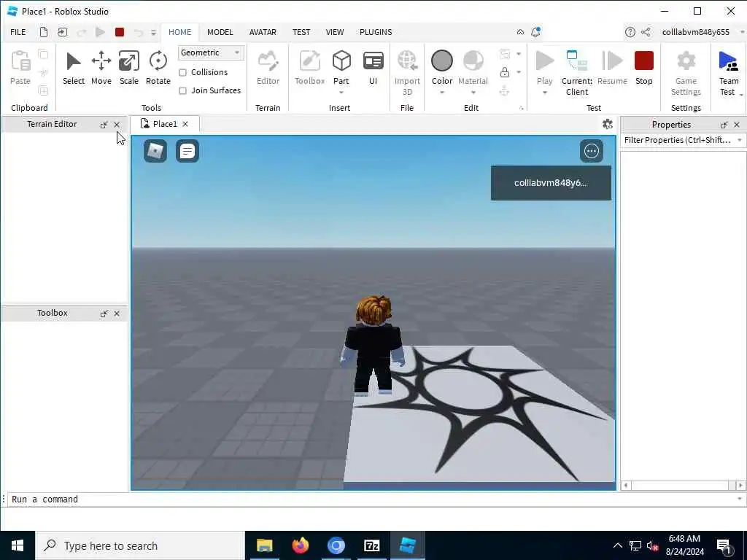Viewport: 747px width, 560px height.
Task: Select the Move tool
Action: [101, 68]
